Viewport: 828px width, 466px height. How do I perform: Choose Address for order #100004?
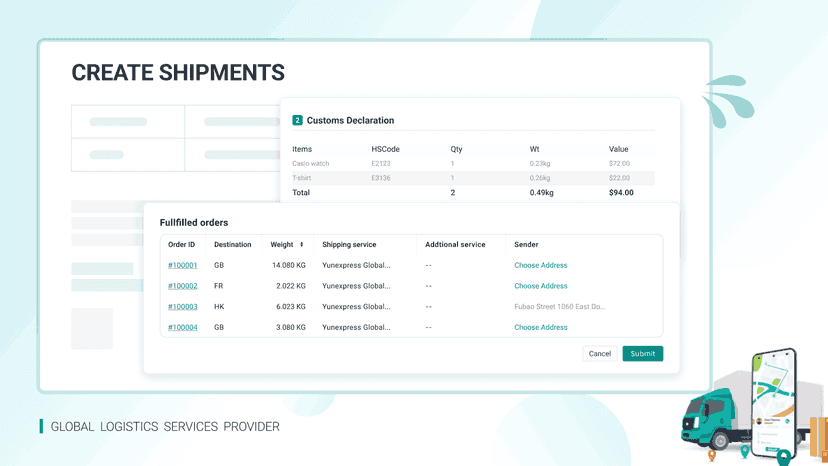click(540, 327)
